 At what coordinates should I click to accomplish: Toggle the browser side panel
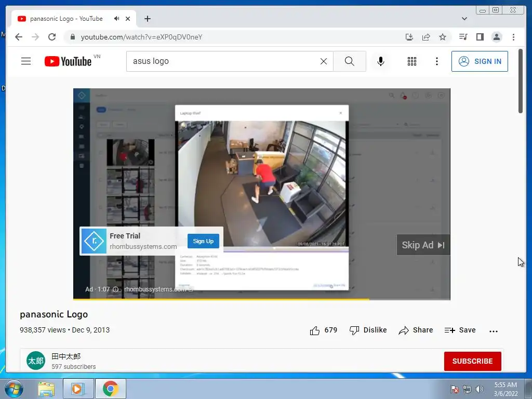pyautogui.click(x=480, y=37)
